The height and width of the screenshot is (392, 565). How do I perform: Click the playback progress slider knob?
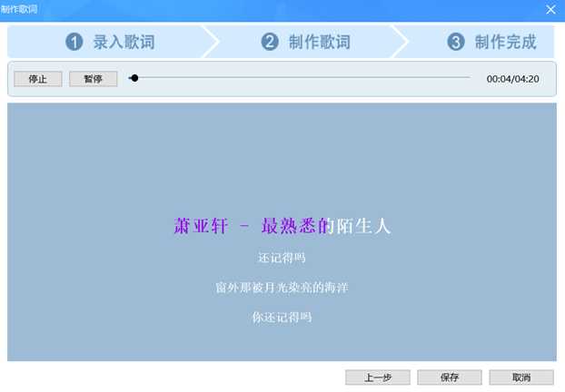[134, 78]
